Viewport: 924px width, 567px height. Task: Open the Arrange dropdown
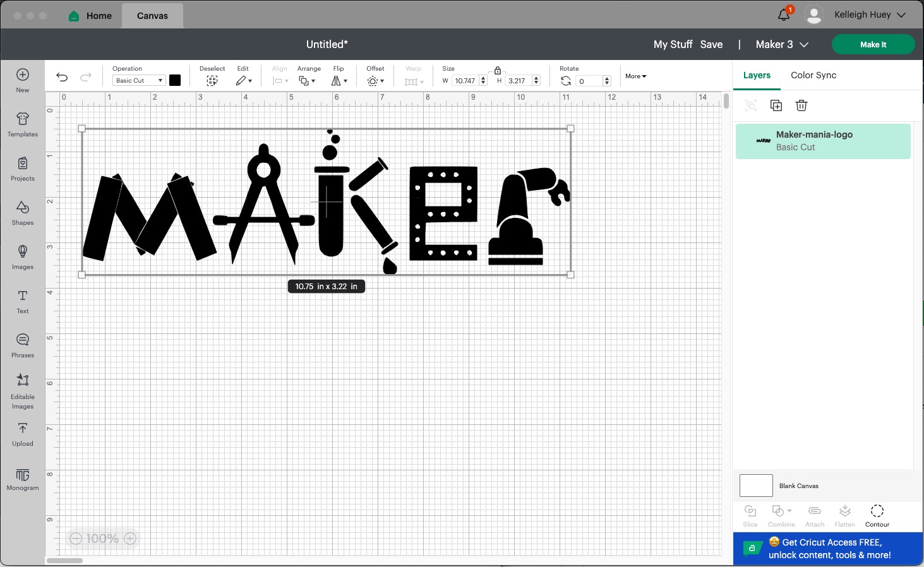[308, 81]
